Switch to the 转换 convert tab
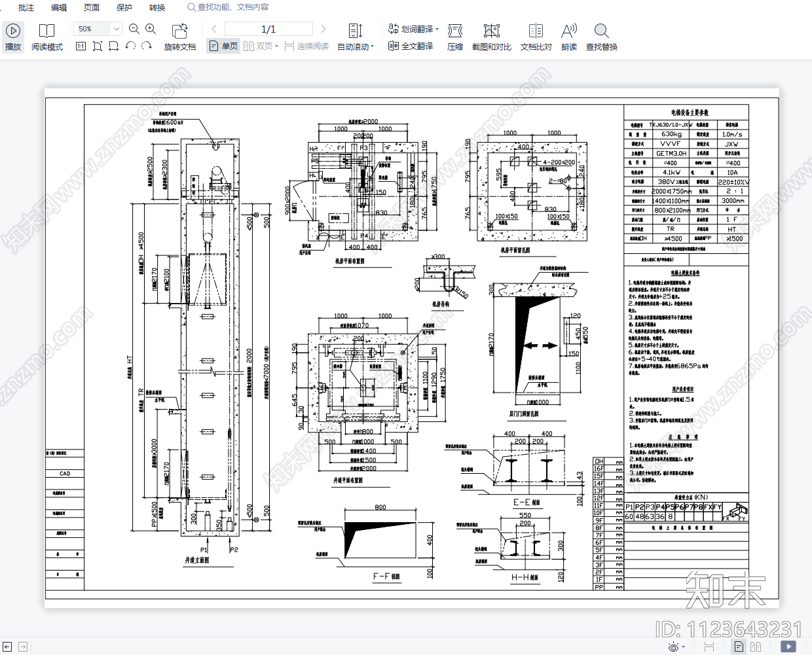 tap(157, 7)
